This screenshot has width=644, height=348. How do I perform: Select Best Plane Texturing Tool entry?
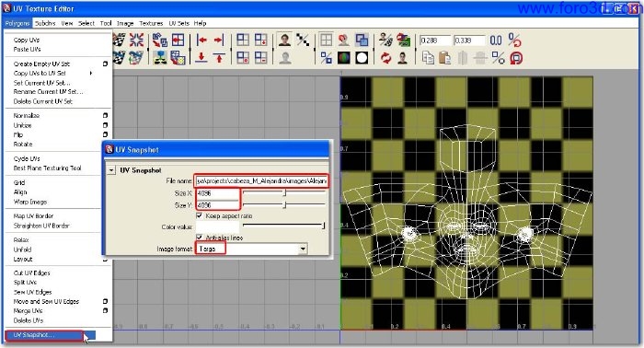coord(47,168)
